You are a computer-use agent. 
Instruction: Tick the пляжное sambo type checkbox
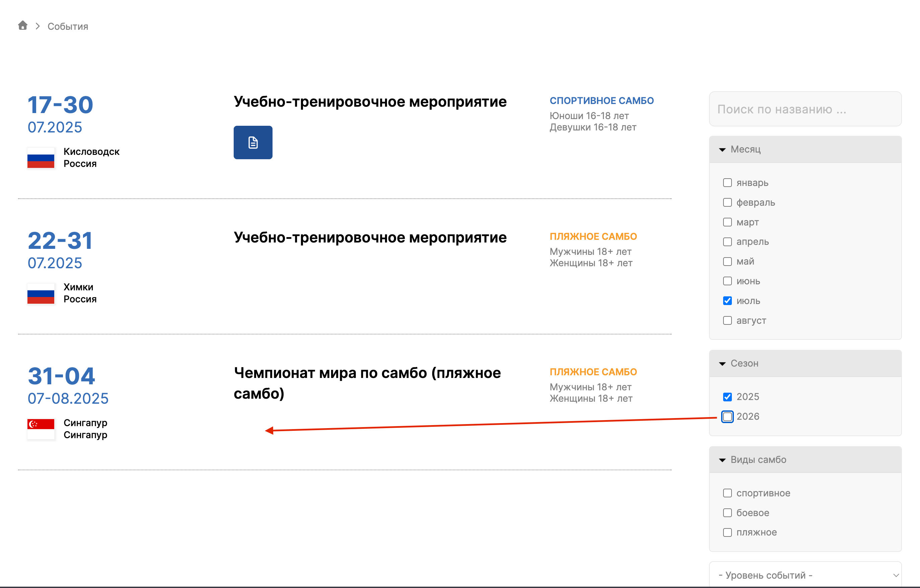coord(727,532)
